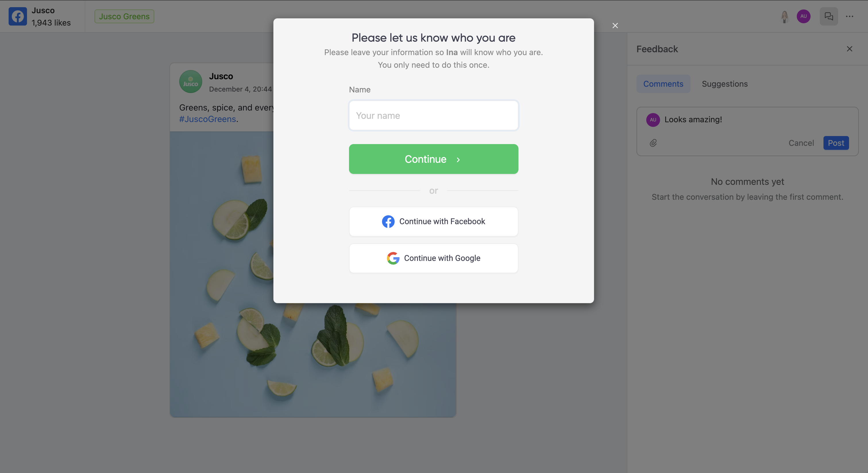Image resolution: width=868 pixels, height=473 pixels.
Task: Click the Jusco profile logo on post
Action: (190, 82)
